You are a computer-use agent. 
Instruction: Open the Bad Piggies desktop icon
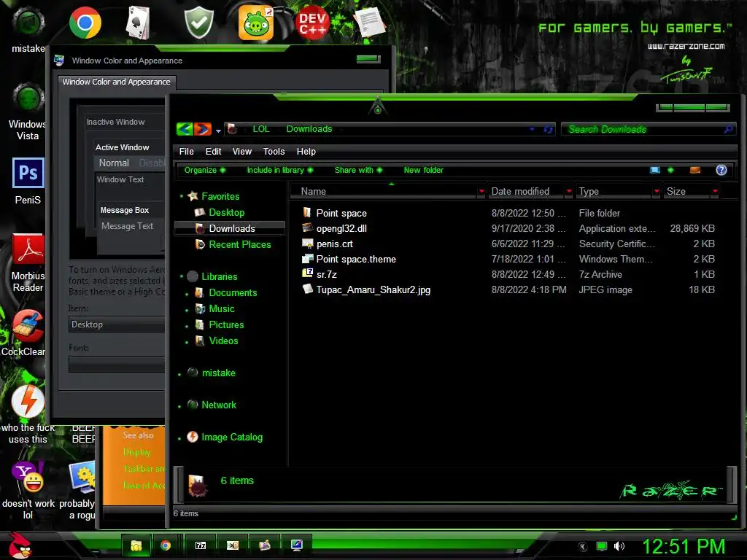(x=256, y=23)
